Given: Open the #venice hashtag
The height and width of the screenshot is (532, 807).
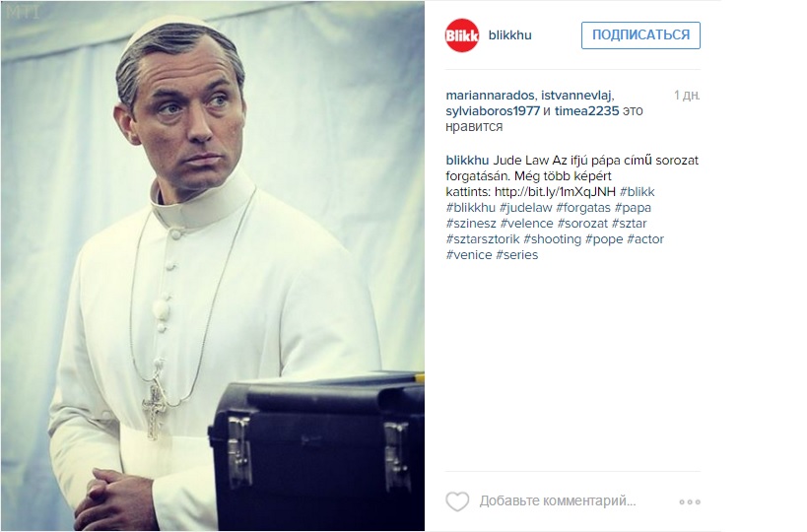Looking at the screenshot, I should point(469,255).
